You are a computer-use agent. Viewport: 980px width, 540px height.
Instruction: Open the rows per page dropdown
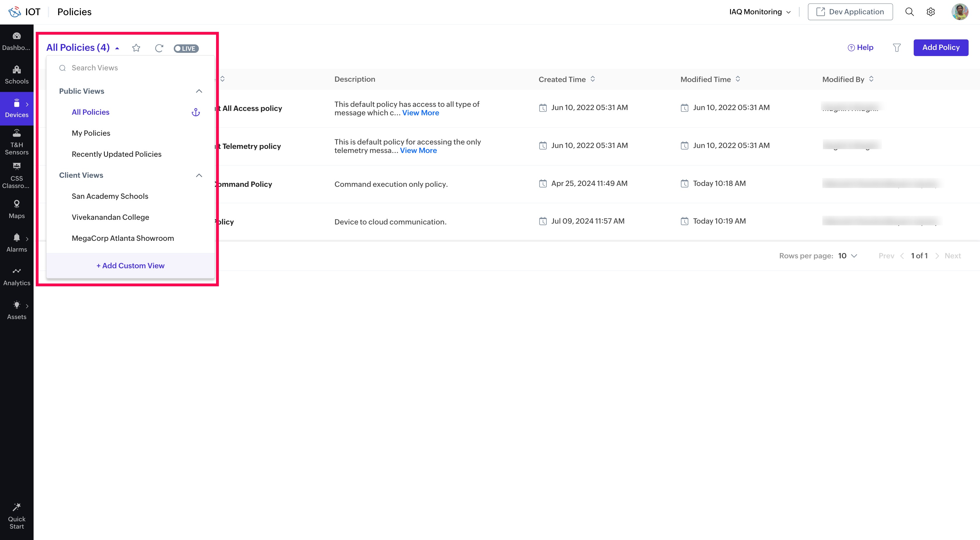(x=847, y=256)
